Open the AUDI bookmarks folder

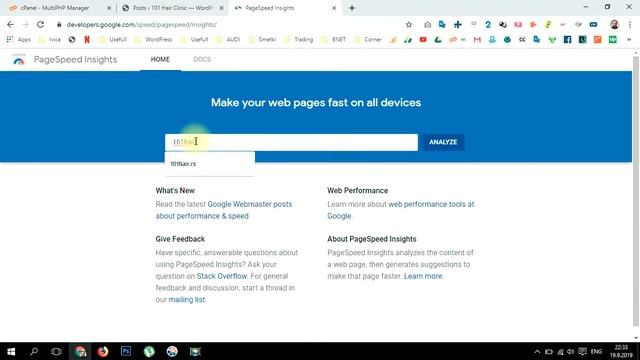(228, 40)
